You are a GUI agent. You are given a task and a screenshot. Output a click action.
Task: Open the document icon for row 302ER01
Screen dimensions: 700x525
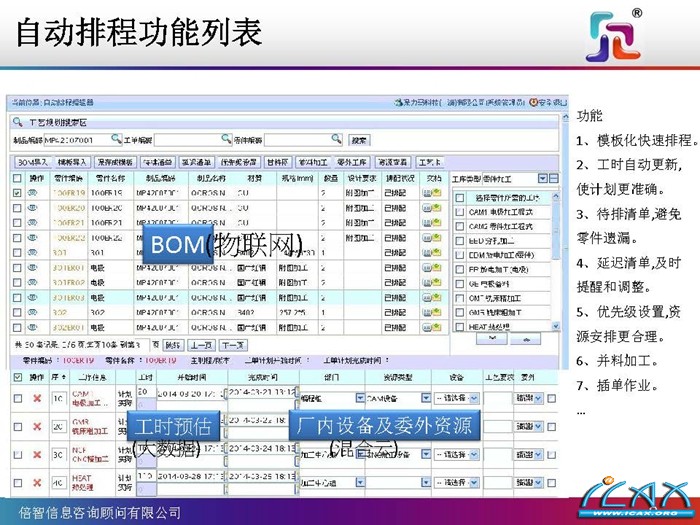431,327
